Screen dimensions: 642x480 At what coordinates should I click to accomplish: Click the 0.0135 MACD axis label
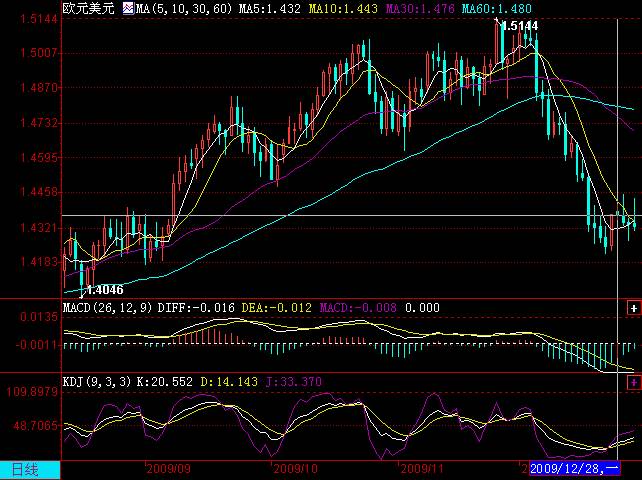[39, 317]
